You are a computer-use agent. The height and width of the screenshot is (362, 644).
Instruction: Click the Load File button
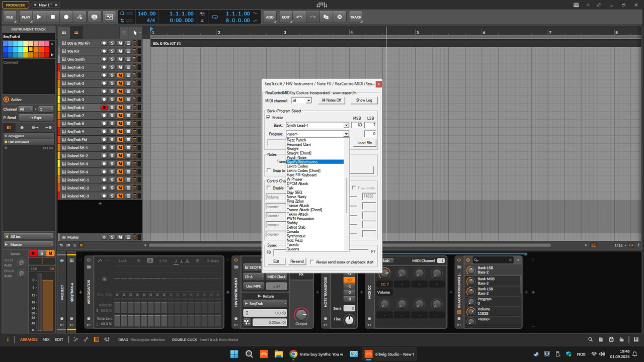tap(365, 143)
